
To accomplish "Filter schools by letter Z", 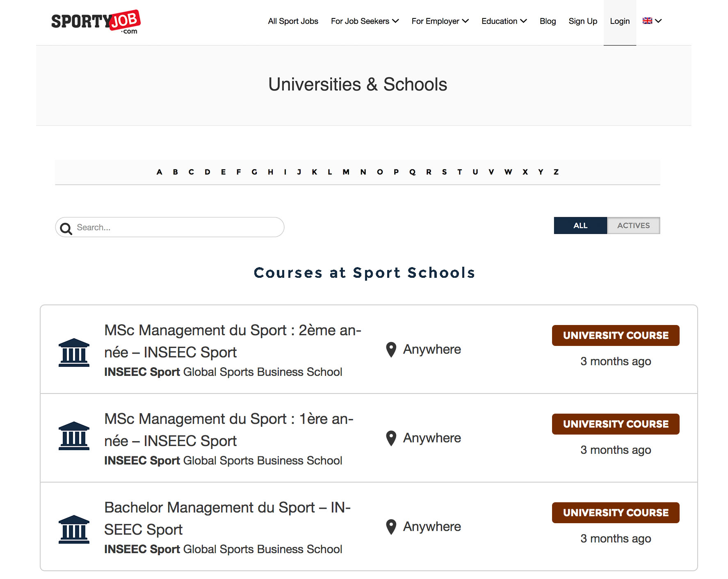I will tap(556, 172).
